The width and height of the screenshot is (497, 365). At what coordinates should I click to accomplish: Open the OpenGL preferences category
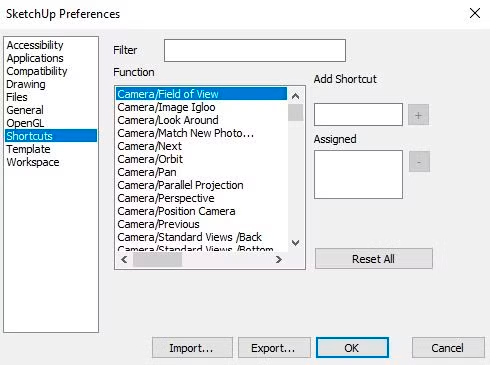coord(25,123)
